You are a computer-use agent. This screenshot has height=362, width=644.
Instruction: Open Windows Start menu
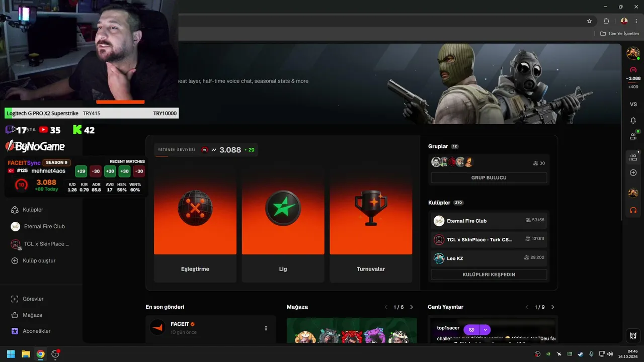tap(11, 354)
